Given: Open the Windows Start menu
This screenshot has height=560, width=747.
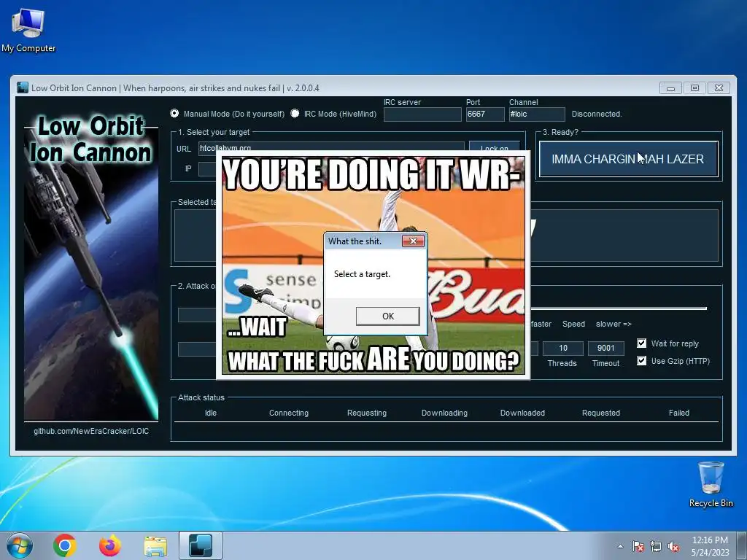Looking at the screenshot, I should point(20,545).
